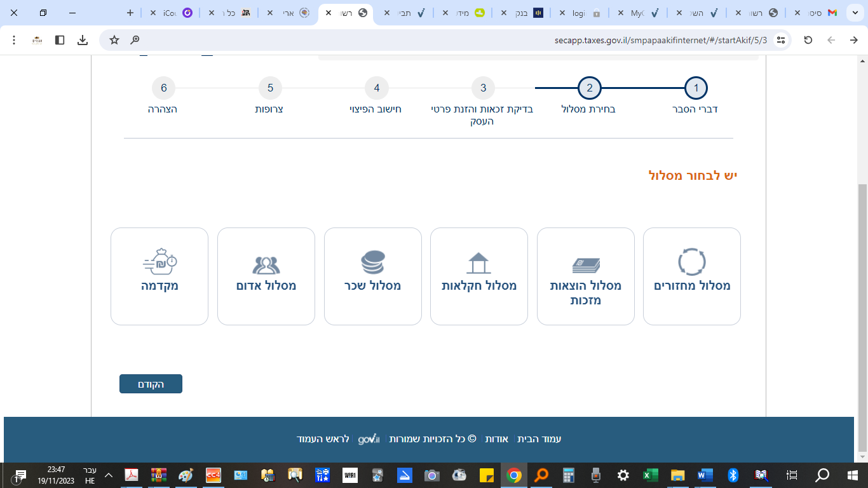Choose the מסלול הוצאות מזכות card
Image resolution: width=868 pixels, height=488 pixels.
(x=585, y=276)
